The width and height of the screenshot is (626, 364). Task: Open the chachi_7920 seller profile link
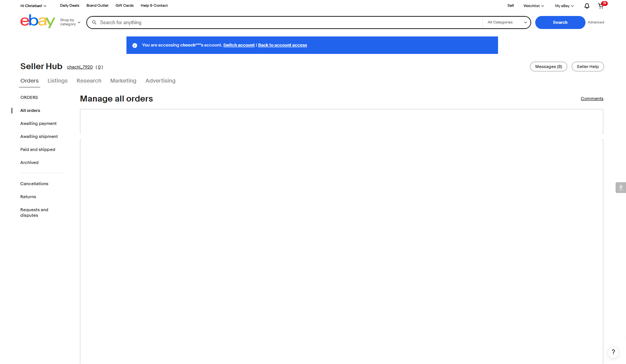[80, 67]
